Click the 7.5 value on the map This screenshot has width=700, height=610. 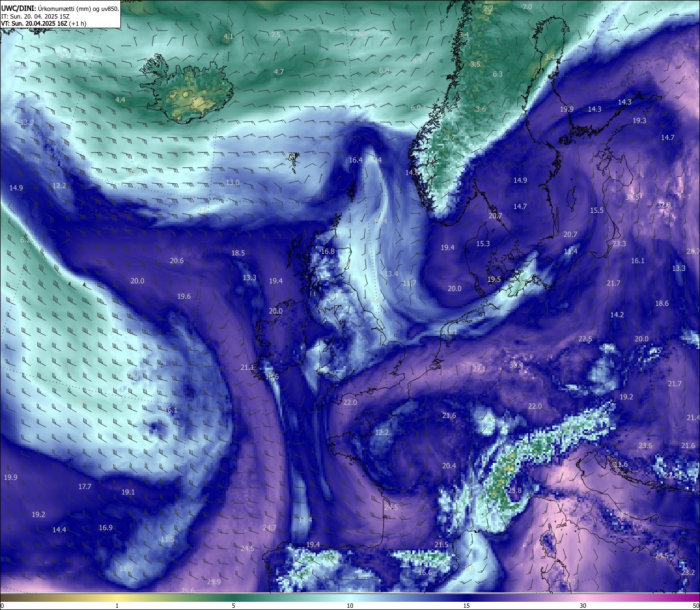[276, 35]
